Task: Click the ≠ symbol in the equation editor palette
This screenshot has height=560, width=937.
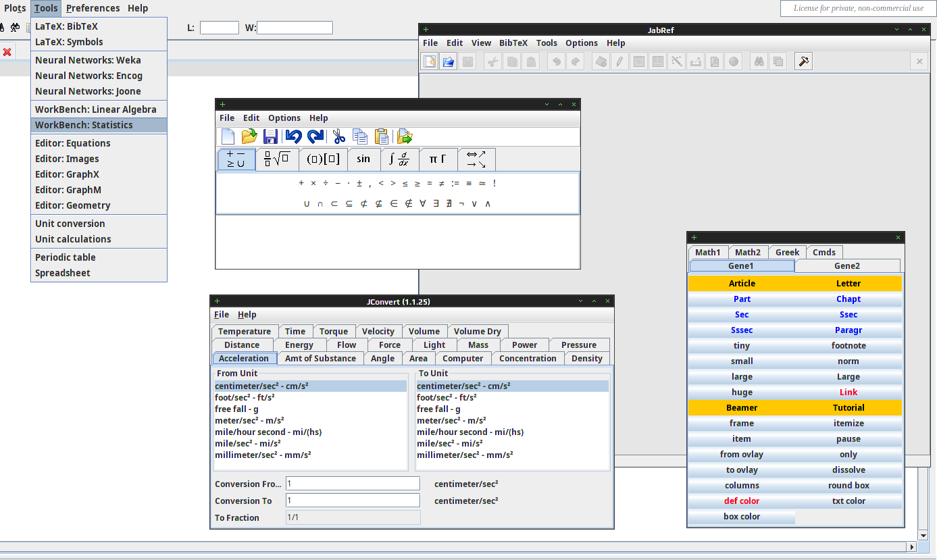Action: point(441,183)
